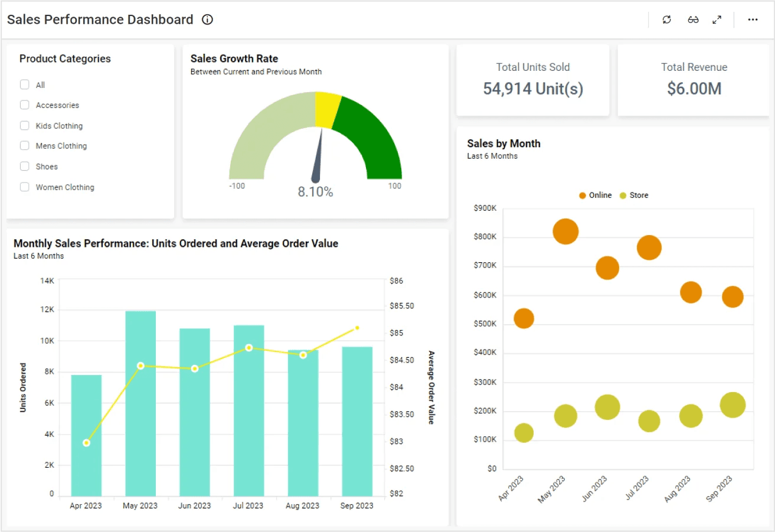This screenshot has height=532, width=775.
Task: Enable the Kids Clothing checkbox
Action: pyautogui.click(x=25, y=125)
